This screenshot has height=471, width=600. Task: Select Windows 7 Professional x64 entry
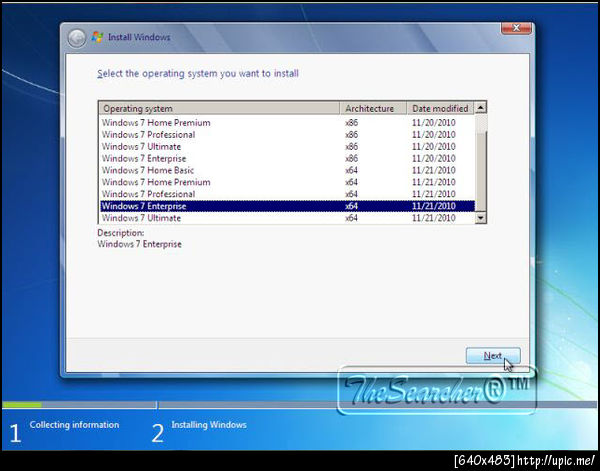tap(287, 194)
